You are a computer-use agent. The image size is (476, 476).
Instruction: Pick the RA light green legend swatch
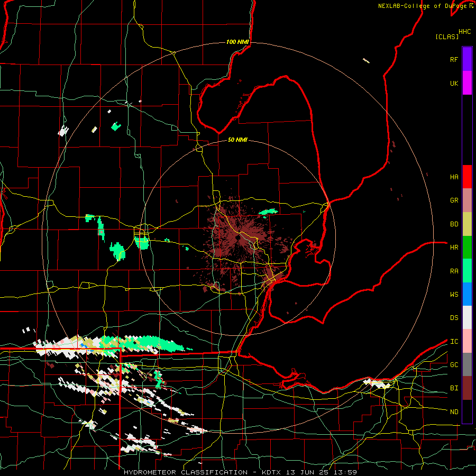point(467,271)
